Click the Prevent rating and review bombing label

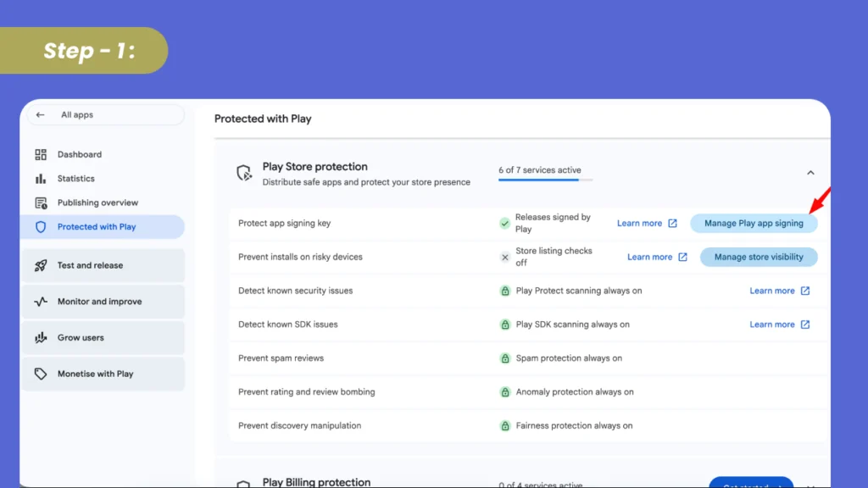(x=306, y=392)
